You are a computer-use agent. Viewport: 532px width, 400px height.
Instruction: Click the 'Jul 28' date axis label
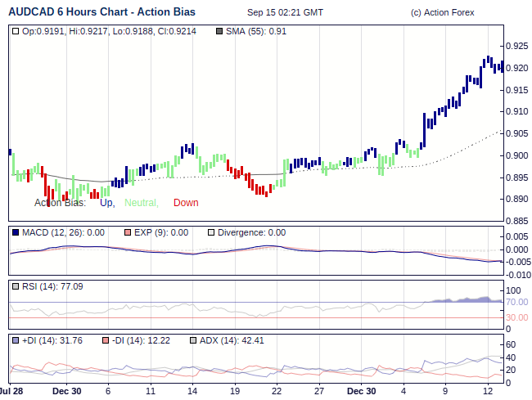pos(12,391)
